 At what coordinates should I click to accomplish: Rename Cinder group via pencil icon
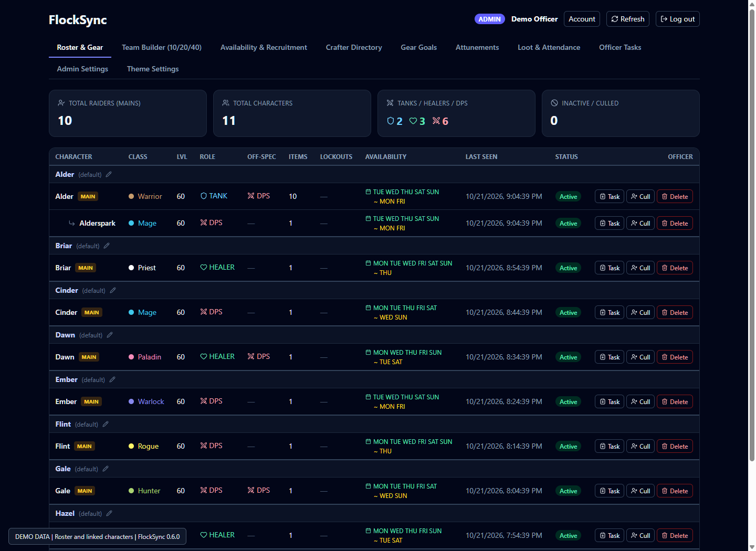(113, 290)
